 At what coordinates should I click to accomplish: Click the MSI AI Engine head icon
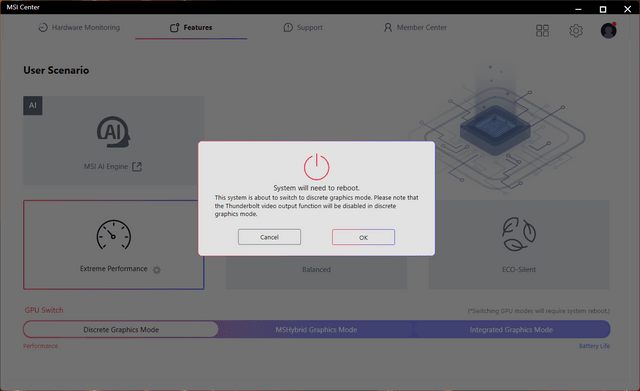(113, 132)
